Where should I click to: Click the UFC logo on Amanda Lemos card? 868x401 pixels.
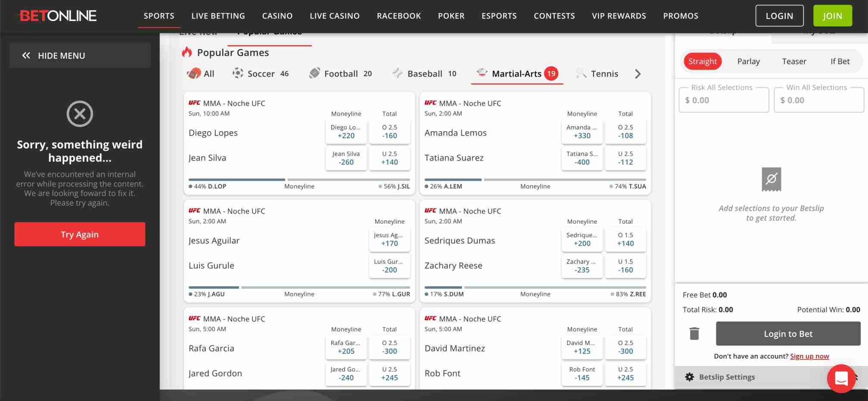(x=430, y=103)
